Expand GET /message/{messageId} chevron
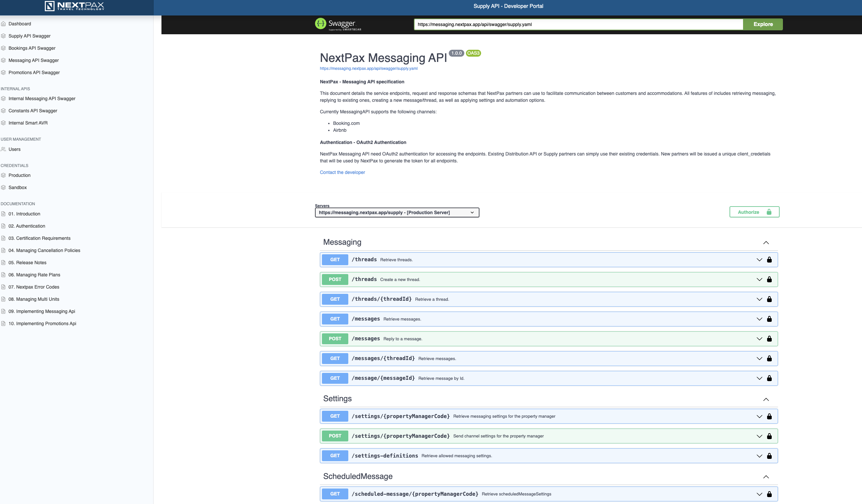This screenshot has width=862, height=504. pos(760,378)
